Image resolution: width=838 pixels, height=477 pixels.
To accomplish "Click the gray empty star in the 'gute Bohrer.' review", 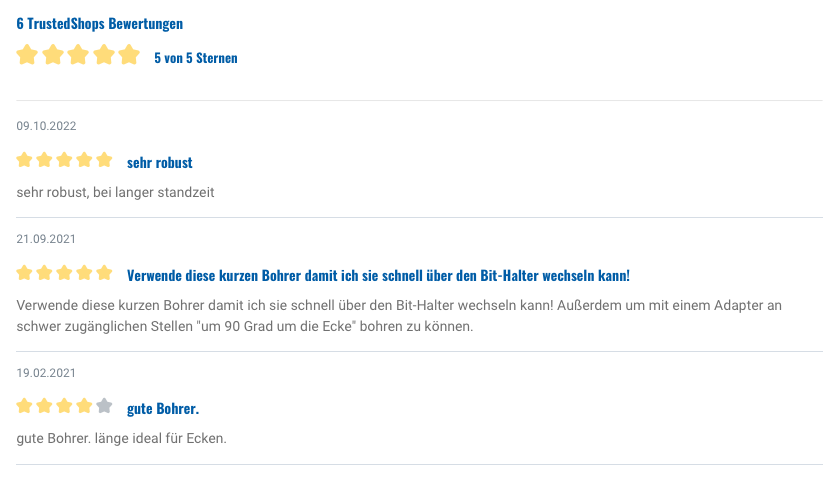I will [x=104, y=406].
